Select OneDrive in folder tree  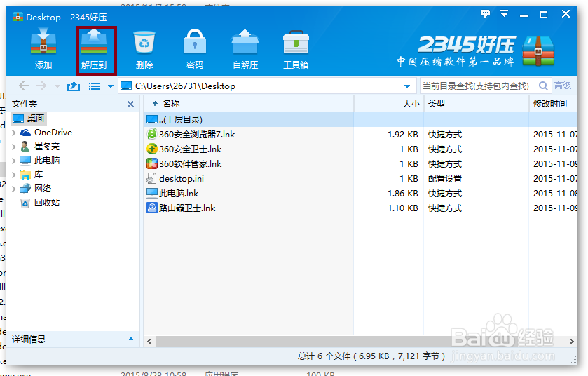(53, 132)
